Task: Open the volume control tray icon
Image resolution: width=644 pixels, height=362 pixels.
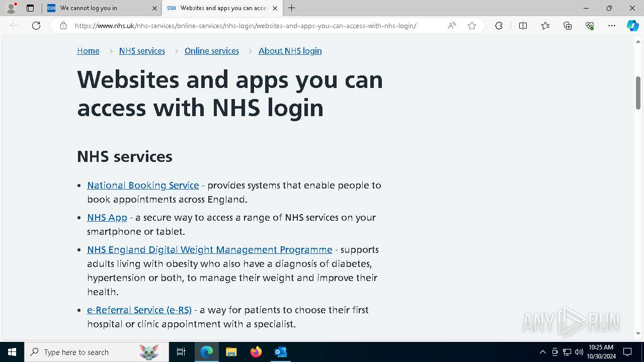Action: click(579, 352)
